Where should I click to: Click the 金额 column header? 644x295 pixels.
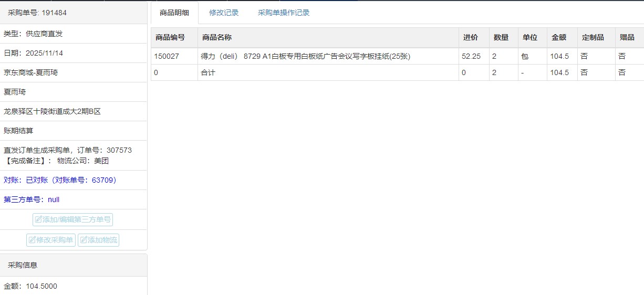tap(558, 37)
